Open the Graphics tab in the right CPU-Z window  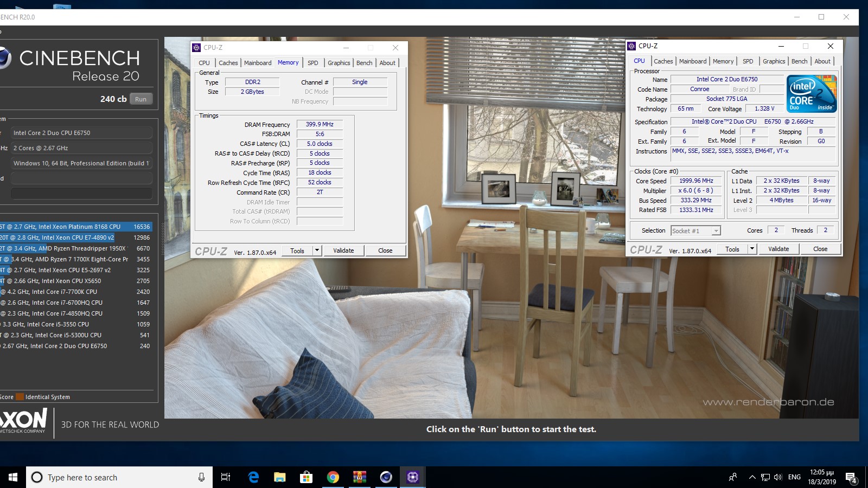[x=774, y=61]
